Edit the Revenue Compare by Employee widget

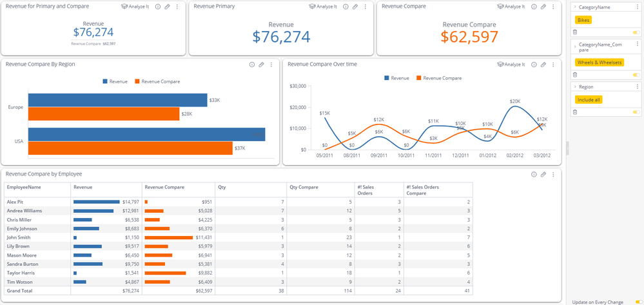tap(543, 174)
